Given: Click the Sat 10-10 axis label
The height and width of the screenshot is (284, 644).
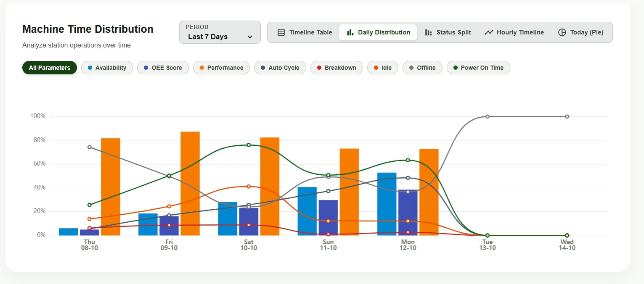Looking at the screenshot, I should (x=249, y=245).
